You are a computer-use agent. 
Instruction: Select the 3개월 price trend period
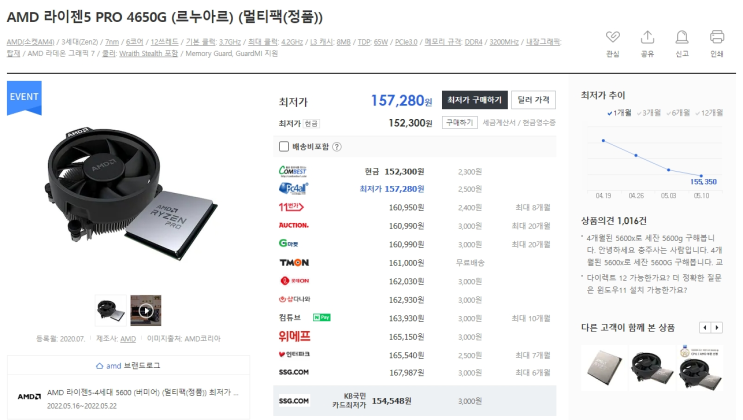coord(648,113)
